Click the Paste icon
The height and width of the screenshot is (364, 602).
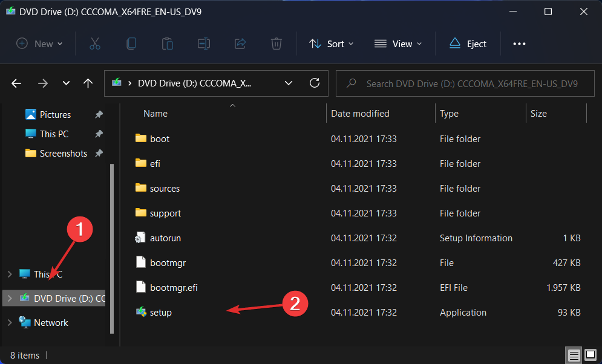[x=167, y=43]
